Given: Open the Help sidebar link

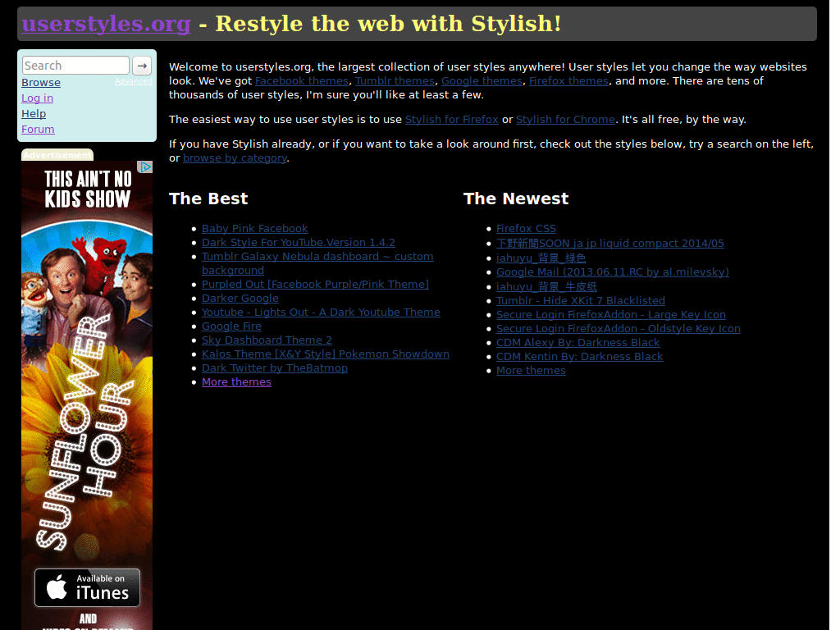Looking at the screenshot, I should pos(34,113).
